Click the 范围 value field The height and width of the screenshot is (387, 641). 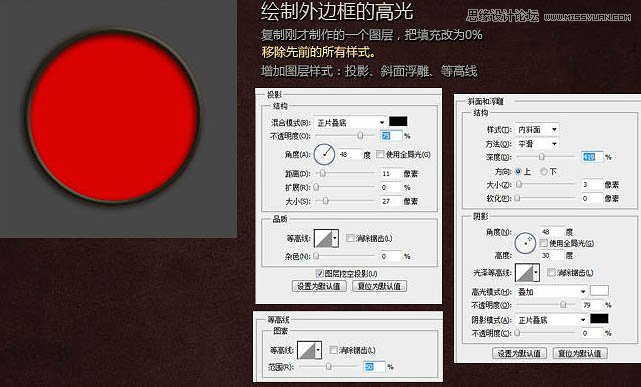point(374,367)
